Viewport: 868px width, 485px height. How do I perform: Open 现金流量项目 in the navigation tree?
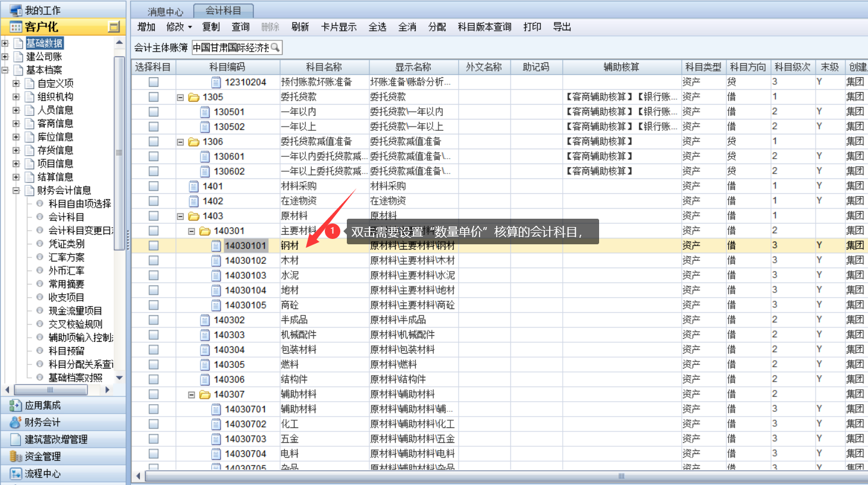pyautogui.click(x=75, y=311)
